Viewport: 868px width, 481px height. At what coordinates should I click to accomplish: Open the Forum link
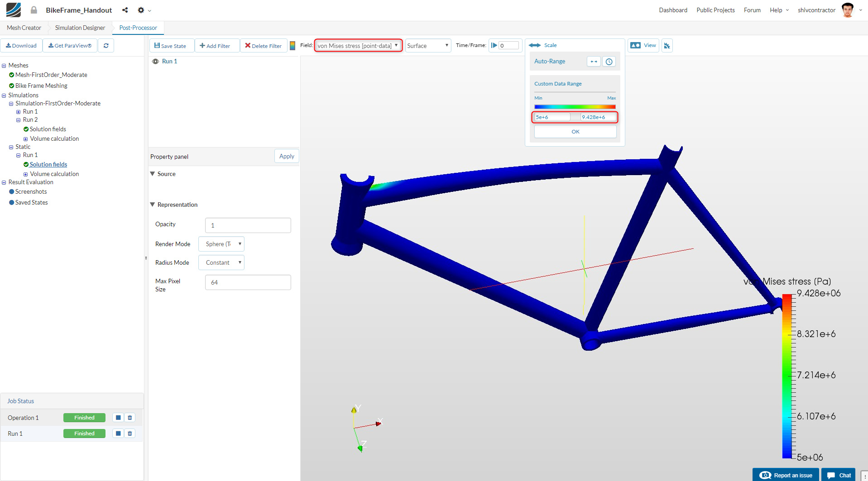pyautogui.click(x=752, y=10)
